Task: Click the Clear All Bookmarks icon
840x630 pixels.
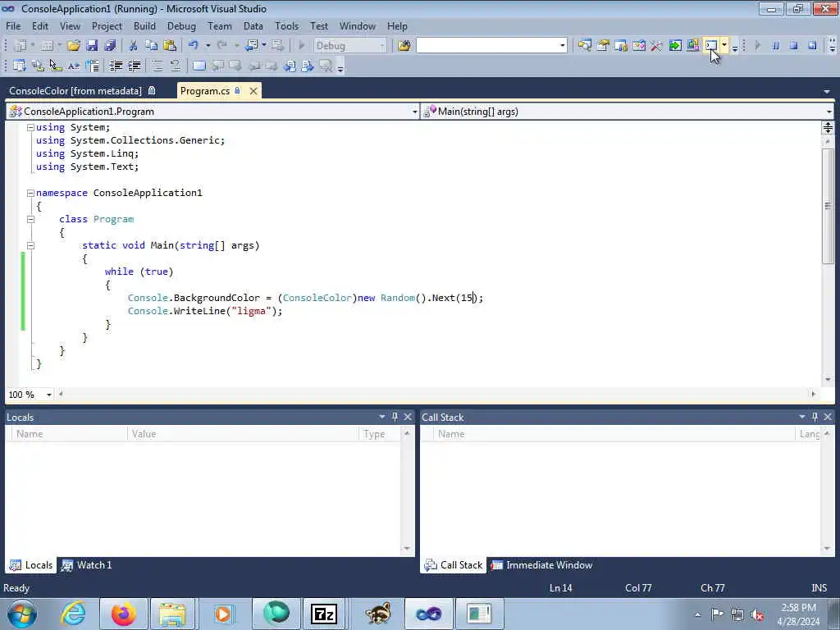Action: point(326,66)
